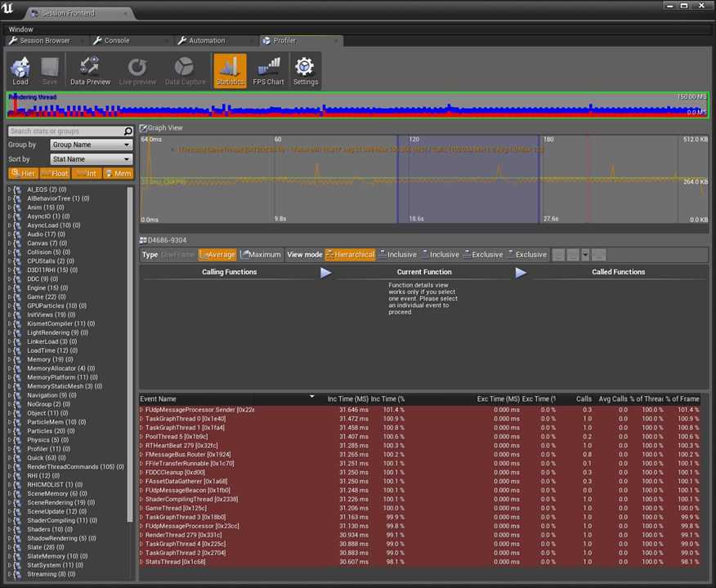The height and width of the screenshot is (588, 716).
Task: Click the highlighted selection in graph view
Action: (468, 179)
